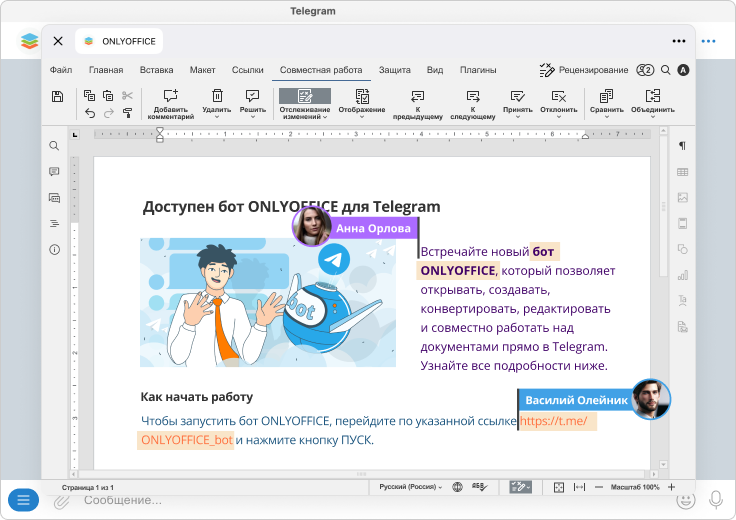Image resolution: width=736 pixels, height=520 pixels.
Task: Open Text Art settings in right sidebar
Action: [682, 301]
